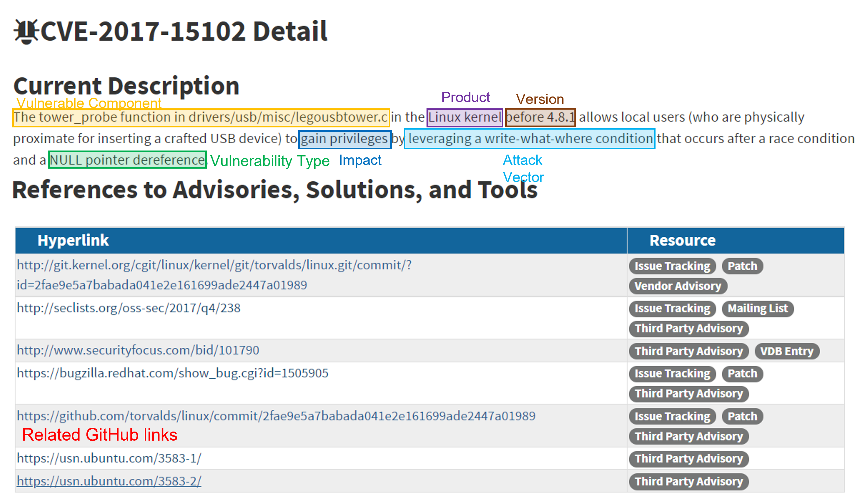Click Third Party Advisory badge in bugzilla.redhat row
Screen dimensions: 868x504
coord(689,394)
